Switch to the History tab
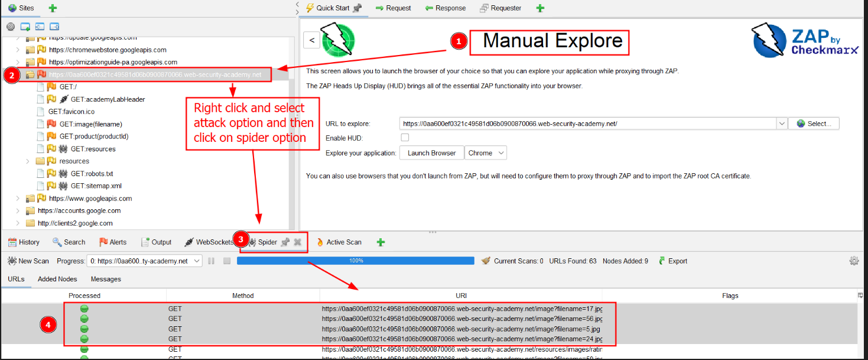The width and height of the screenshot is (868, 360). pos(24,242)
